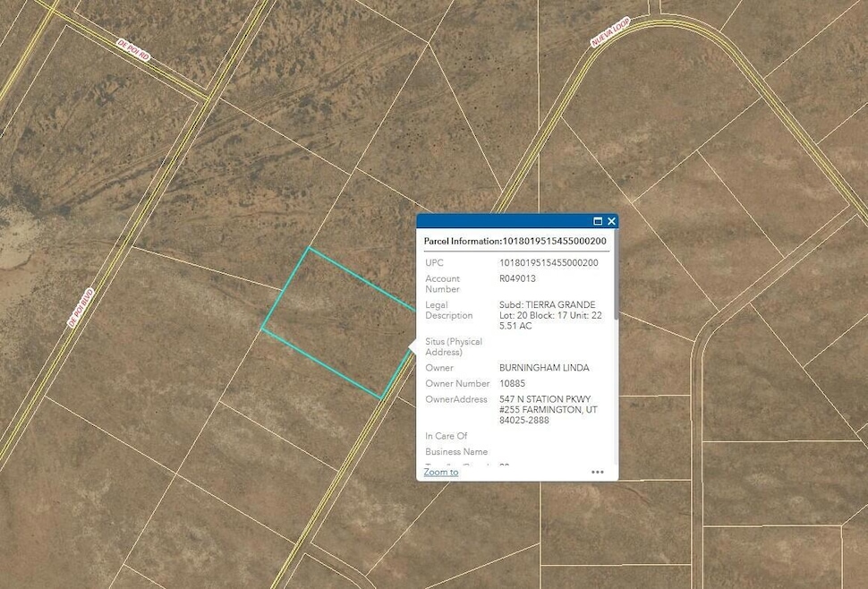Image resolution: width=868 pixels, height=589 pixels.
Task: Click the Business Name field label
Action: [456, 452]
